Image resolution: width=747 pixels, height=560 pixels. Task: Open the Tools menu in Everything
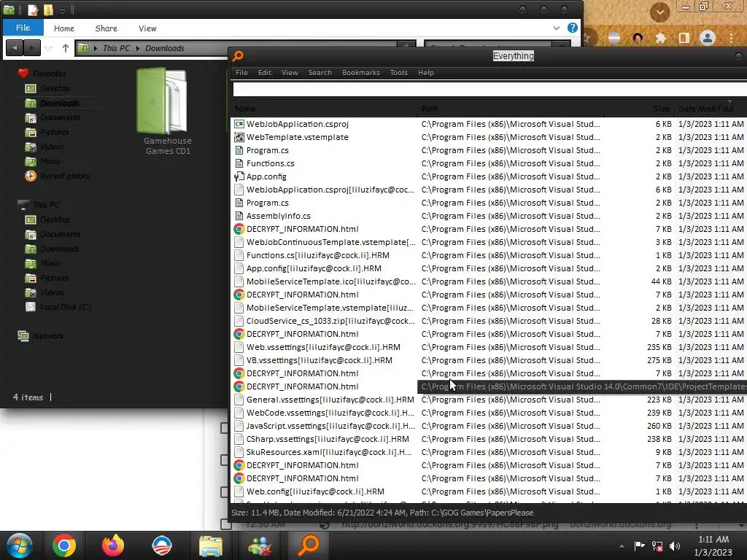point(398,73)
